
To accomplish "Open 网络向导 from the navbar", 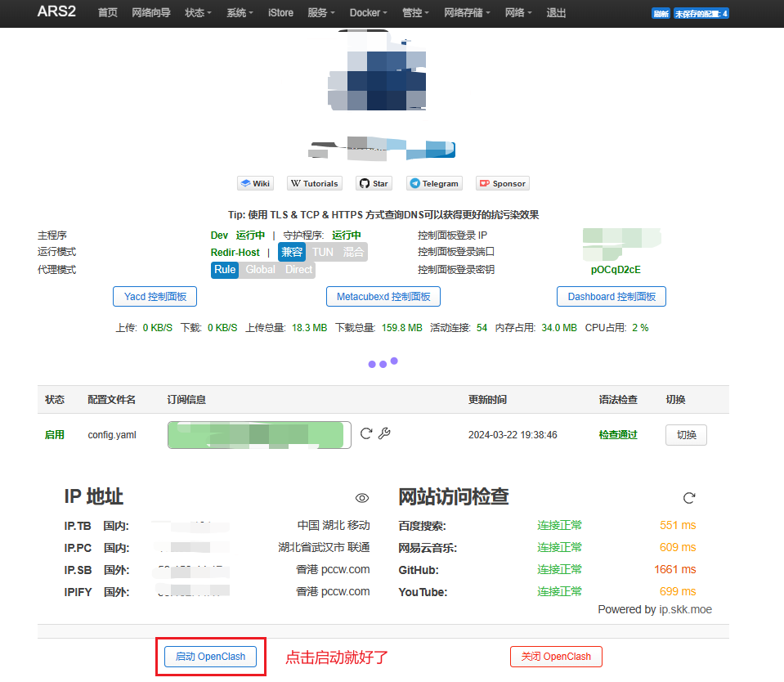I will (151, 13).
